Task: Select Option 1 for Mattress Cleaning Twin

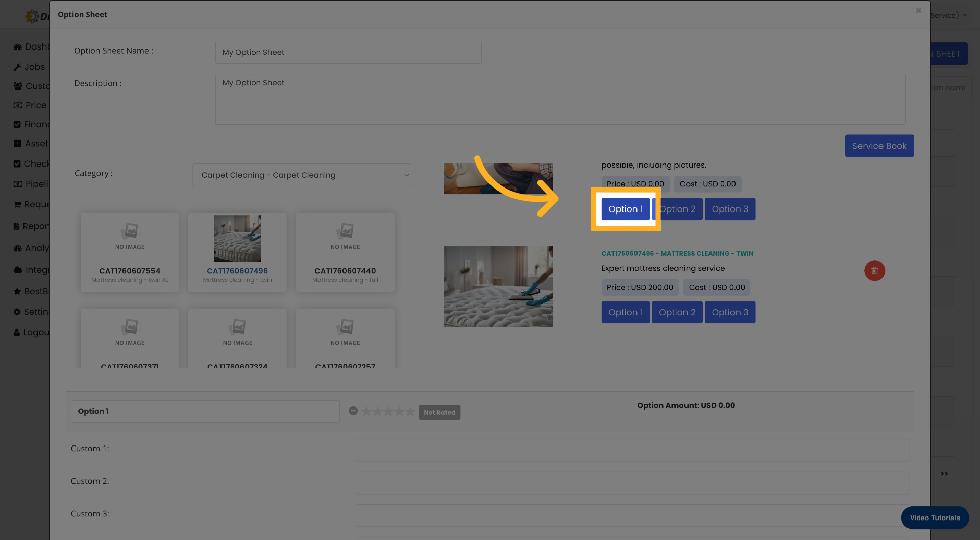Action: [625, 312]
